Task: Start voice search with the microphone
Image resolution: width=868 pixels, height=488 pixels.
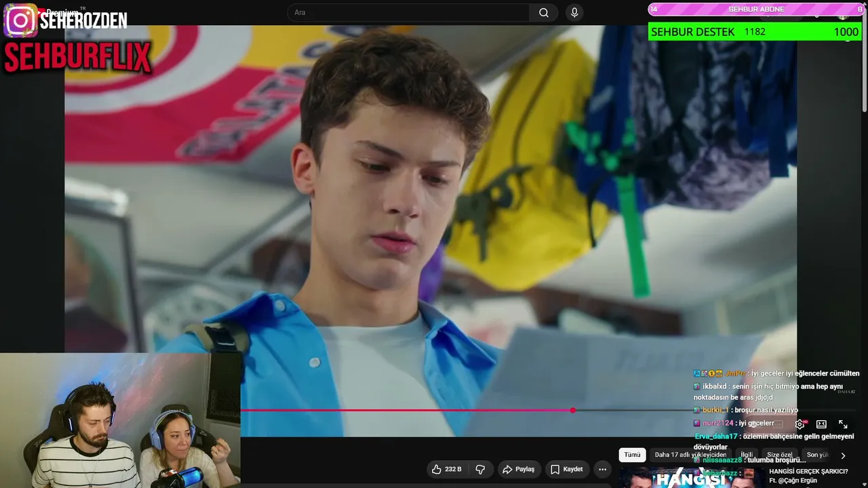Action: coord(574,13)
